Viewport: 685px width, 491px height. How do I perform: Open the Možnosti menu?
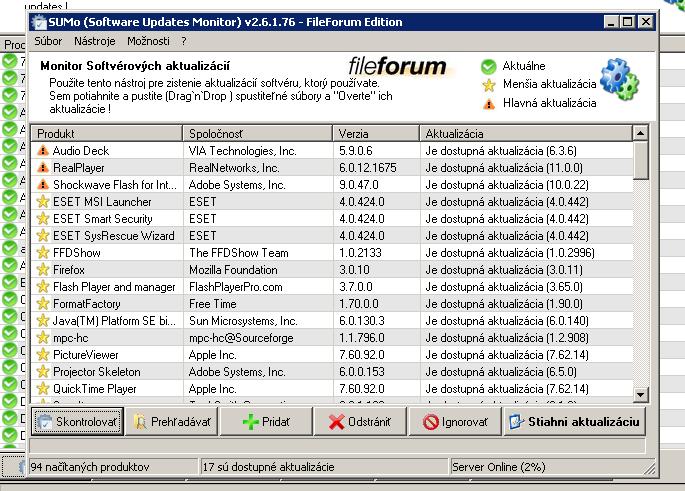(x=148, y=41)
